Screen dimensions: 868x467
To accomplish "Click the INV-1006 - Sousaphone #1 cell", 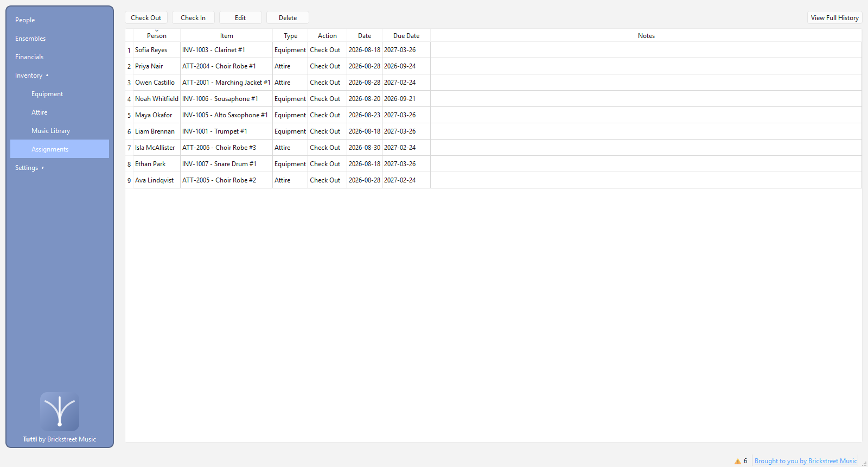I will point(227,99).
